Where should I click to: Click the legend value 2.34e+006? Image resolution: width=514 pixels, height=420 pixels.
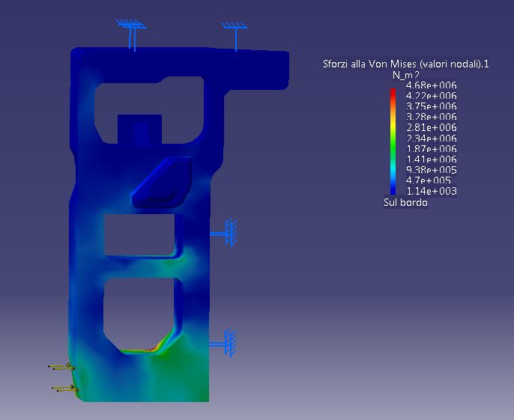tap(431, 138)
